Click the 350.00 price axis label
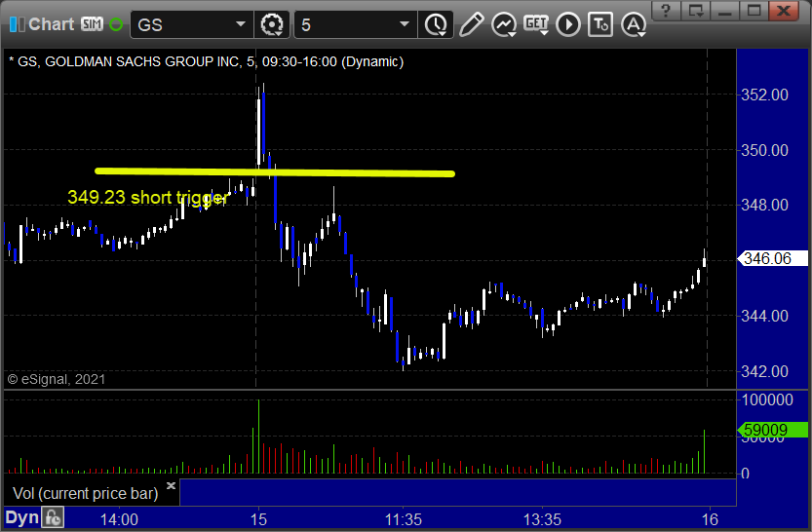812x532 pixels. click(x=764, y=150)
